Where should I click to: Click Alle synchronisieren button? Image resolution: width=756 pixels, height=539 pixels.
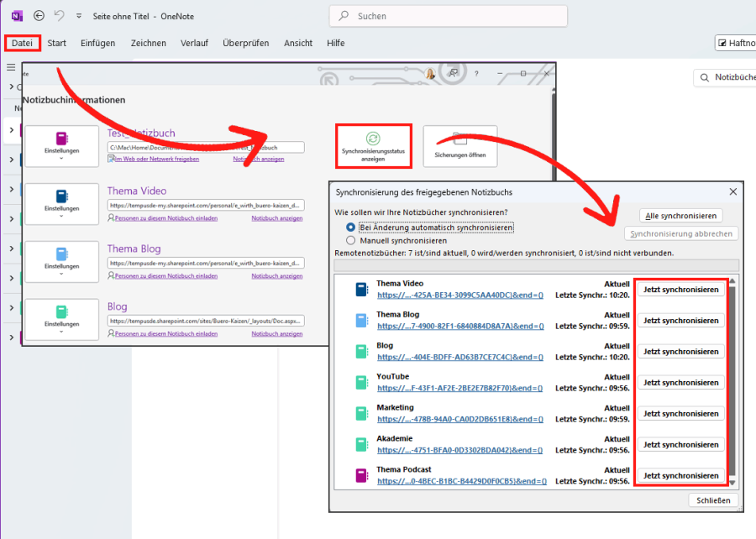(680, 216)
